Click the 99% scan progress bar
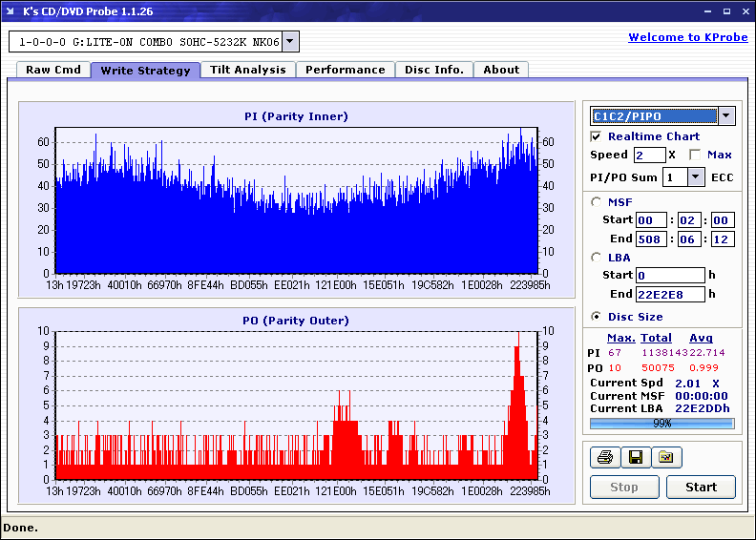Screen dimensions: 756x540 (x=661, y=423)
